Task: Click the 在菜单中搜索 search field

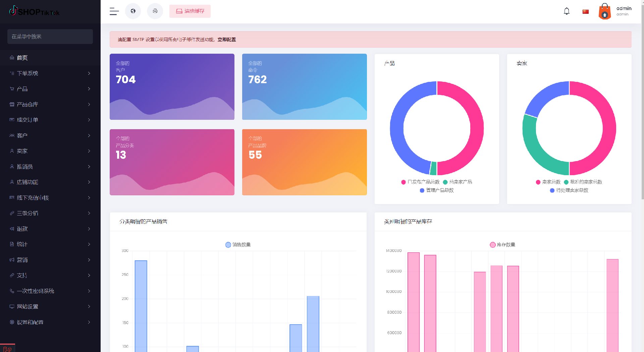Action: (50, 37)
